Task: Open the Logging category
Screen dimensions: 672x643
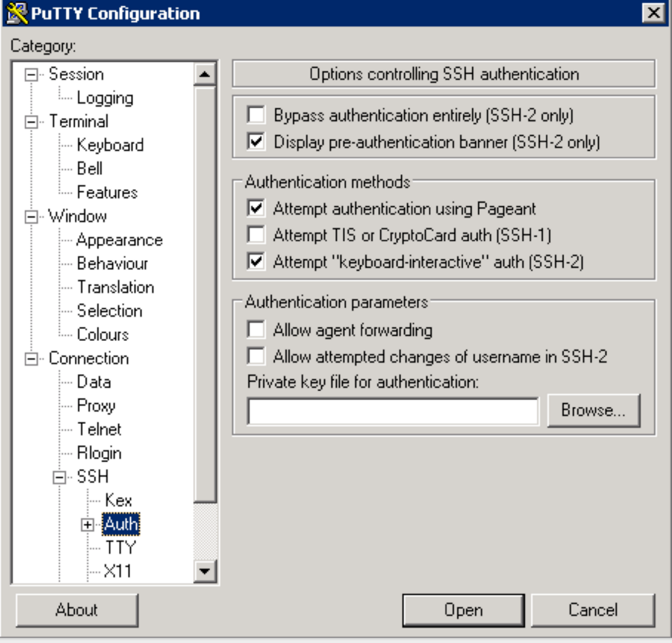Action: click(105, 98)
